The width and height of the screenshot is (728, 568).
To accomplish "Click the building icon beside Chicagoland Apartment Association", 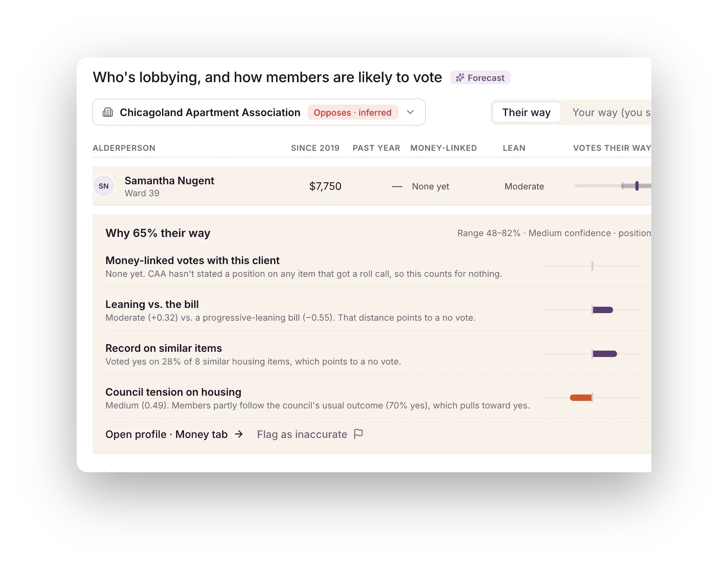I will point(108,112).
